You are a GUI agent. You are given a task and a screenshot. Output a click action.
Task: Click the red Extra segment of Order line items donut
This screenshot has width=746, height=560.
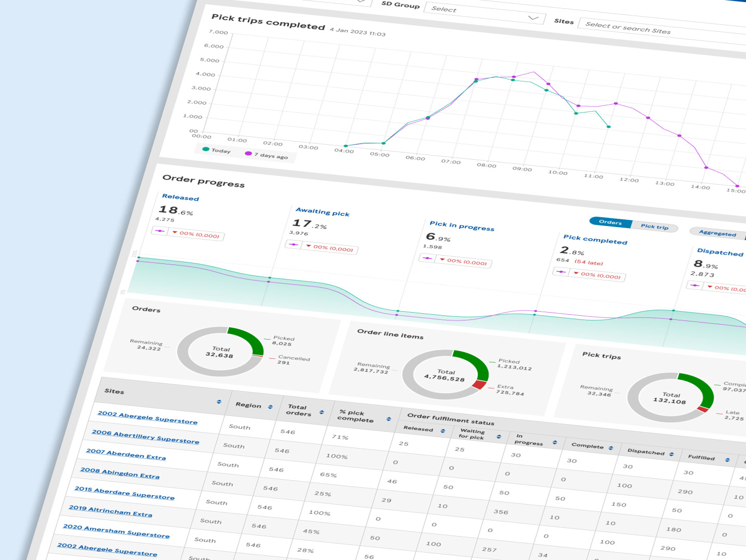tap(480, 384)
